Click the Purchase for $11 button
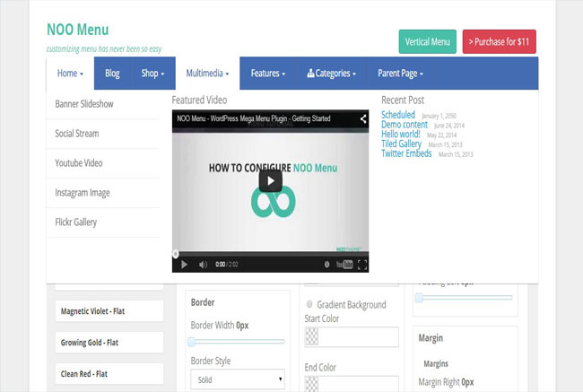The width and height of the screenshot is (583, 392). (500, 41)
